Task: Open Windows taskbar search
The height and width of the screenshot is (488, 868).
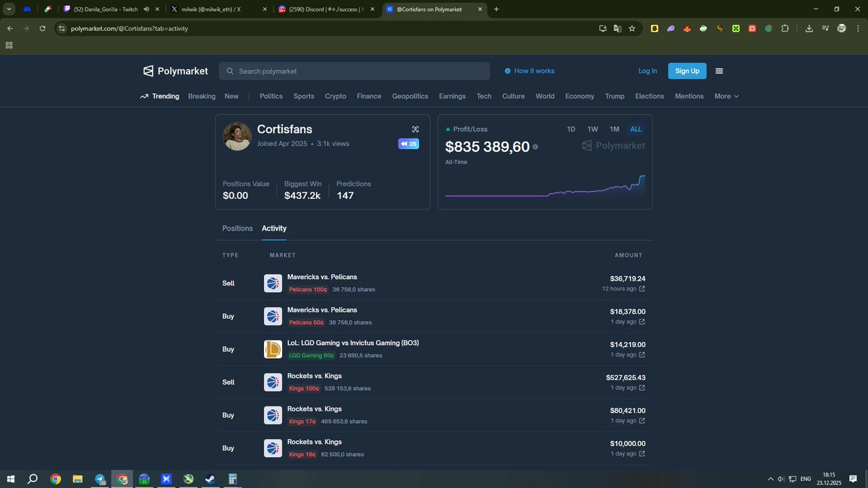Action: pyautogui.click(x=33, y=479)
